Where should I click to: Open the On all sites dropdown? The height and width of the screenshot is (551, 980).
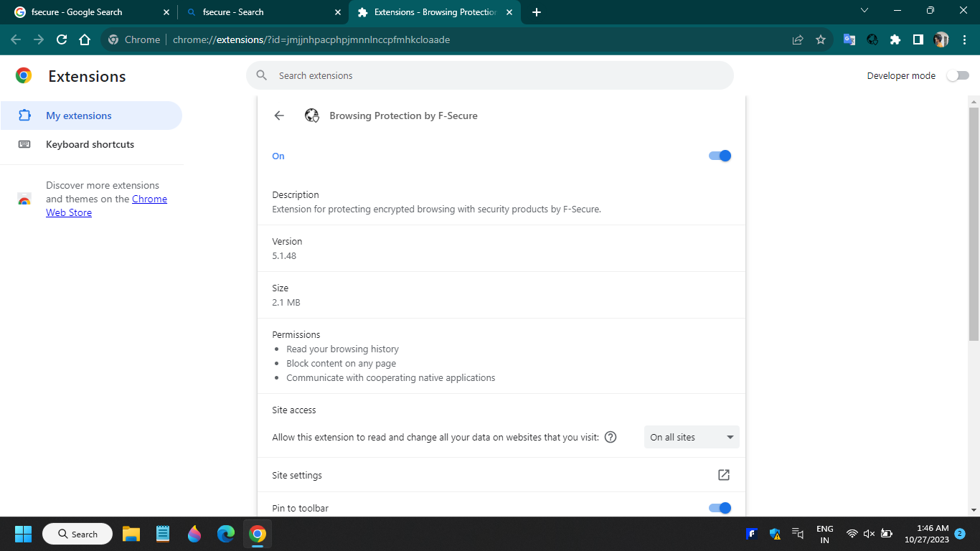692,437
